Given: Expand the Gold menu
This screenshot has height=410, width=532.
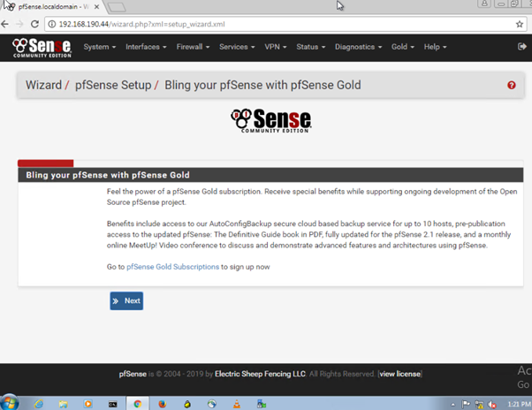Looking at the screenshot, I should click(x=403, y=47).
